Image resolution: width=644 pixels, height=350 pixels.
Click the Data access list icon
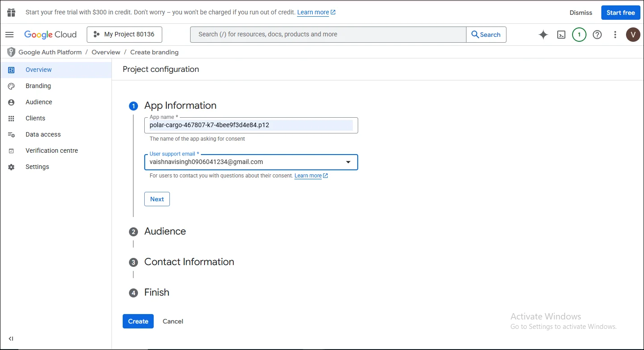click(x=11, y=134)
